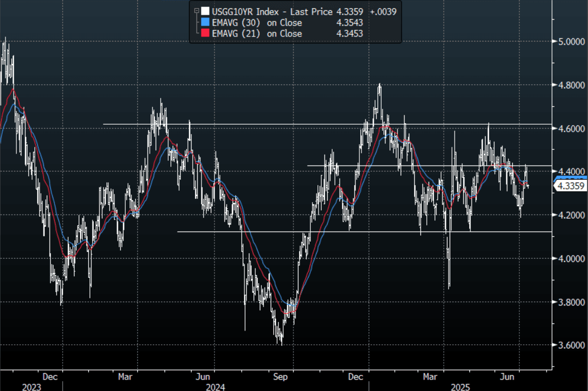Click the white arrow marker beside 4.4000

556,172
